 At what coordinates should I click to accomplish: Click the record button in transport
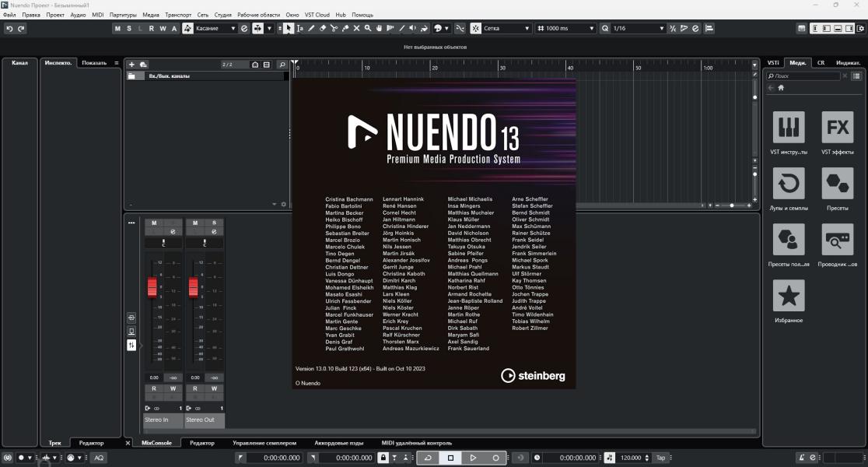pos(495,458)
